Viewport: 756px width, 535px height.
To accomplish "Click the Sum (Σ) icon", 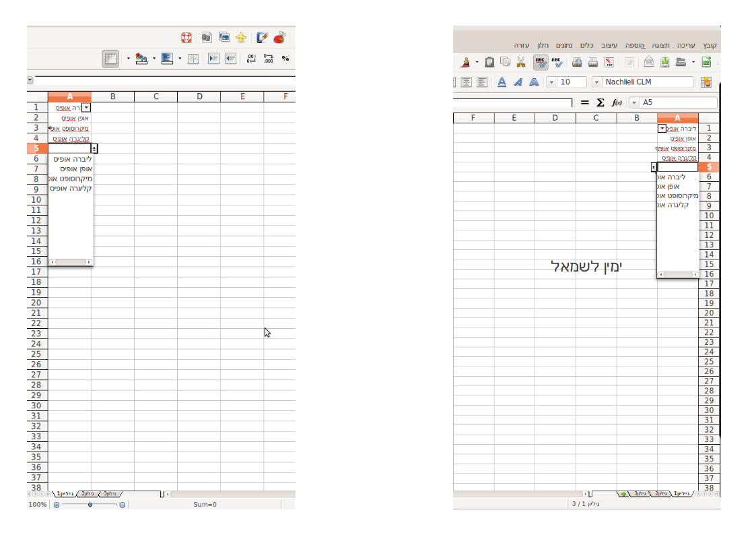I will [x=600, y=102].
